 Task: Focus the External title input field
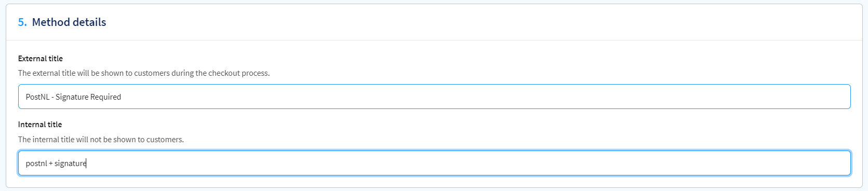tap(434, 97)
